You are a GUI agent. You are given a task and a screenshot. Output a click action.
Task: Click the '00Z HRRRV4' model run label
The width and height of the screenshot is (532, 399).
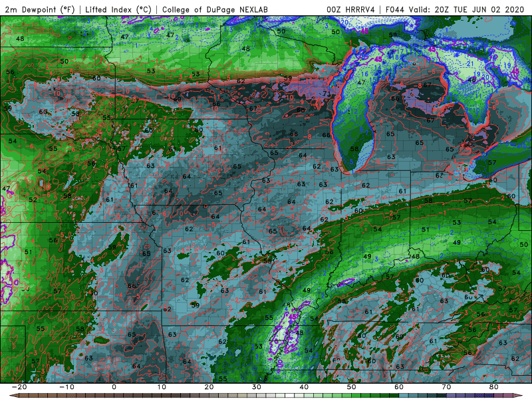click(x=351, y=9)
